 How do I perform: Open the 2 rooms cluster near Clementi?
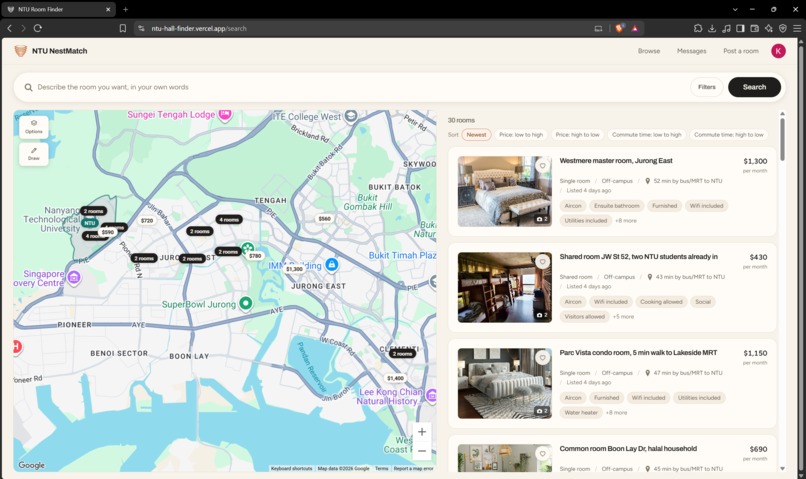pos(402,354)
